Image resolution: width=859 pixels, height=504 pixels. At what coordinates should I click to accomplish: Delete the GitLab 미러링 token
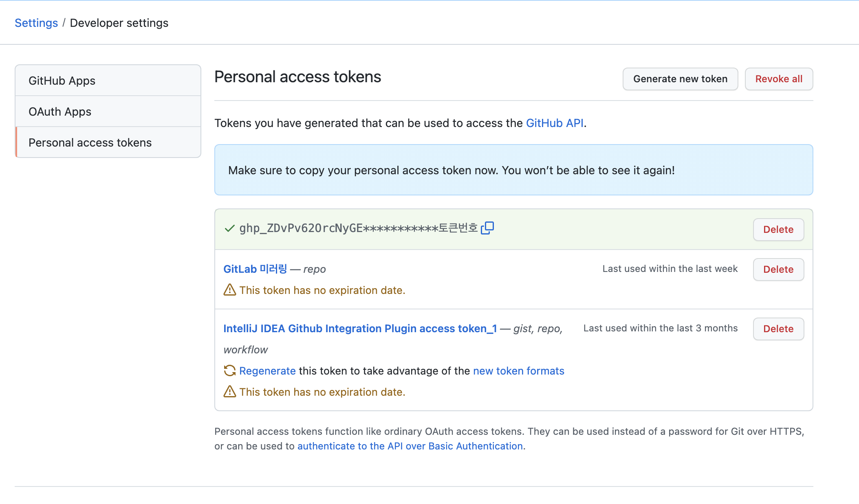click(x=778, y=270)
